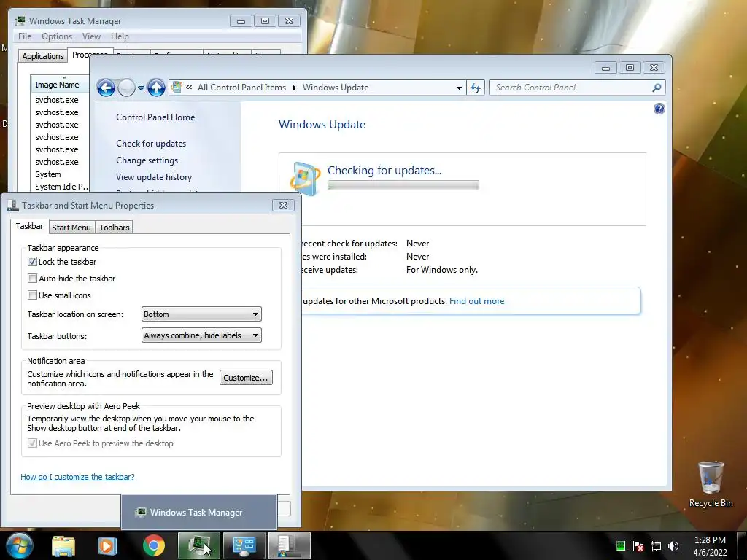Open the Recycle Bin desktop icon

(711, 484)
